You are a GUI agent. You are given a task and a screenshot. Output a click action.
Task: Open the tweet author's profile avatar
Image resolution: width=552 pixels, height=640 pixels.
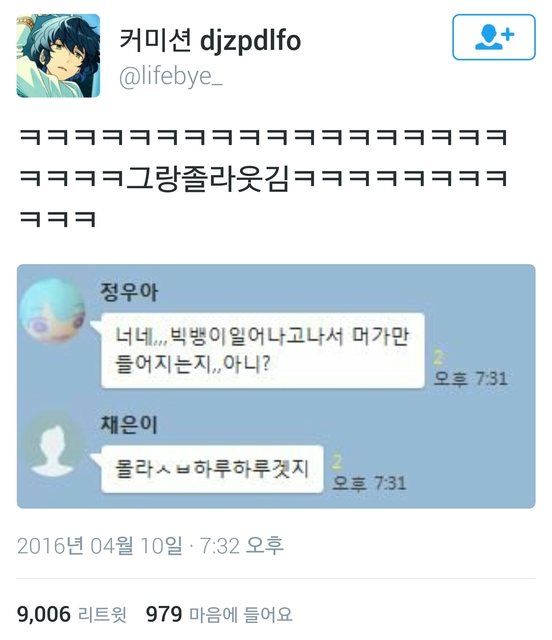(x=58, y=56)
